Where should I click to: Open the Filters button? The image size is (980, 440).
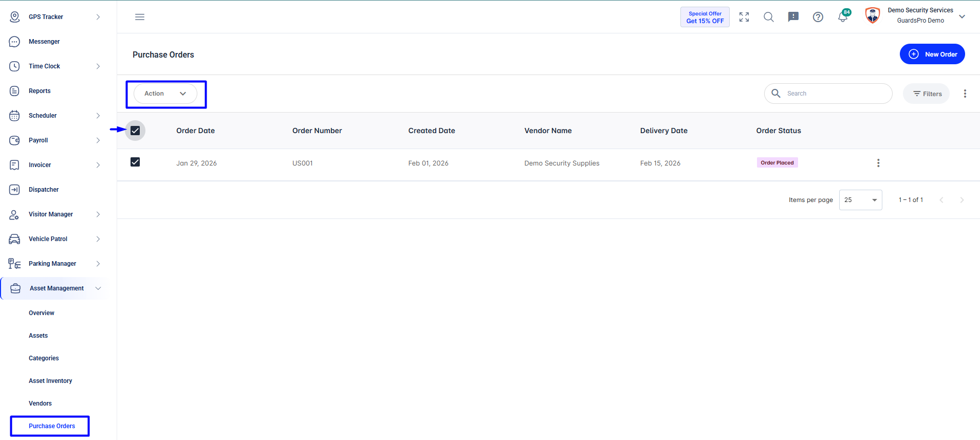pyautogui.click(x=927, y=94)
